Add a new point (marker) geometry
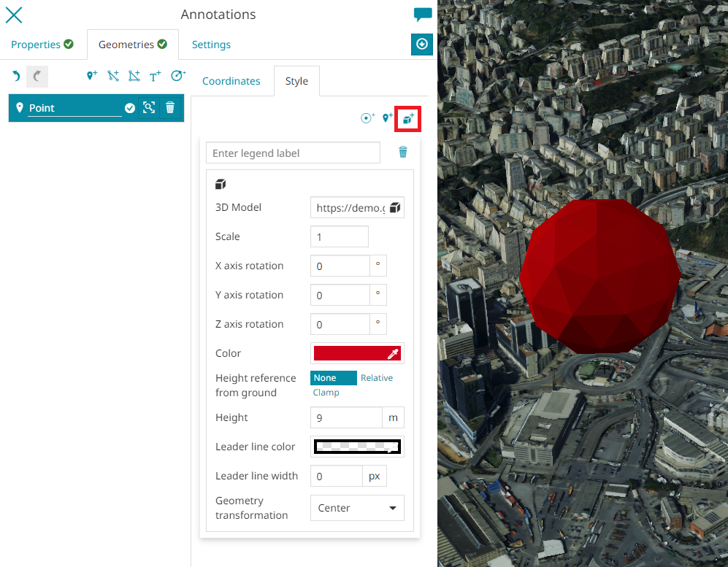This screenshot has height=567, width=728. (x=92, y=76)
